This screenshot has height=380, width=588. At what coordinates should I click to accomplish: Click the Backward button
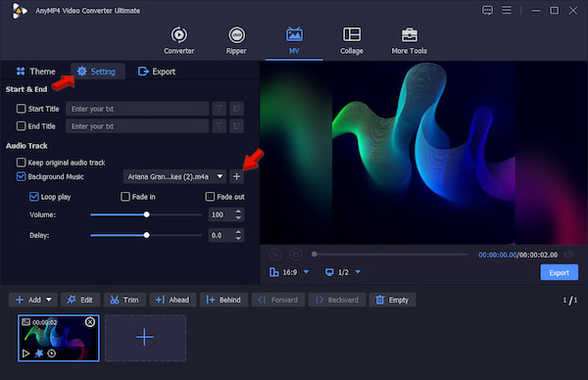(337, 300)
